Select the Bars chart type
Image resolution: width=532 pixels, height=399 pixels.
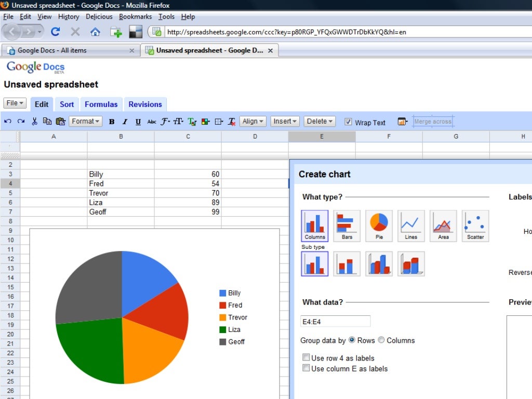tap(347, 225)
